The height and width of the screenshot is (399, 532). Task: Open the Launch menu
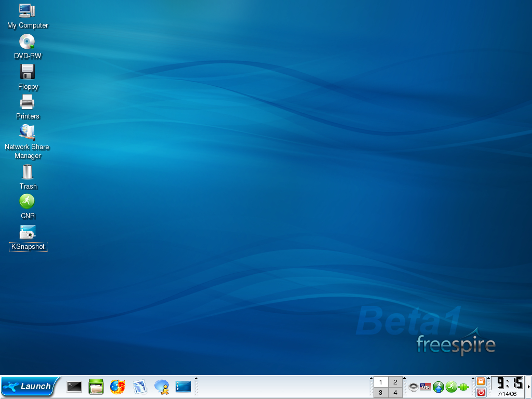click(30, 387)
